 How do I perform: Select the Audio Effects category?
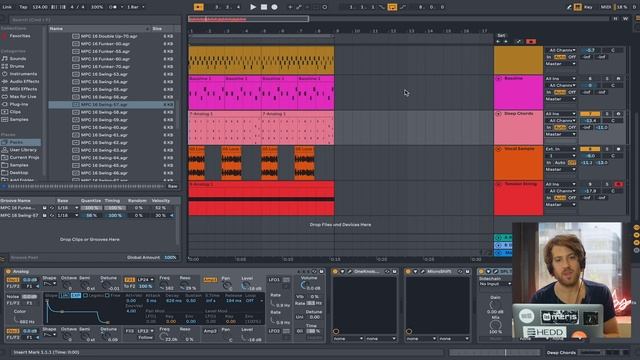pyautogui.click(x=24, y=81)
